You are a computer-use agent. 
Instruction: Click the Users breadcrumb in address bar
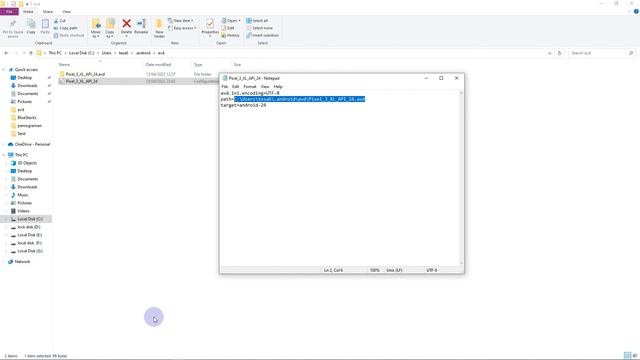point(107,53)
